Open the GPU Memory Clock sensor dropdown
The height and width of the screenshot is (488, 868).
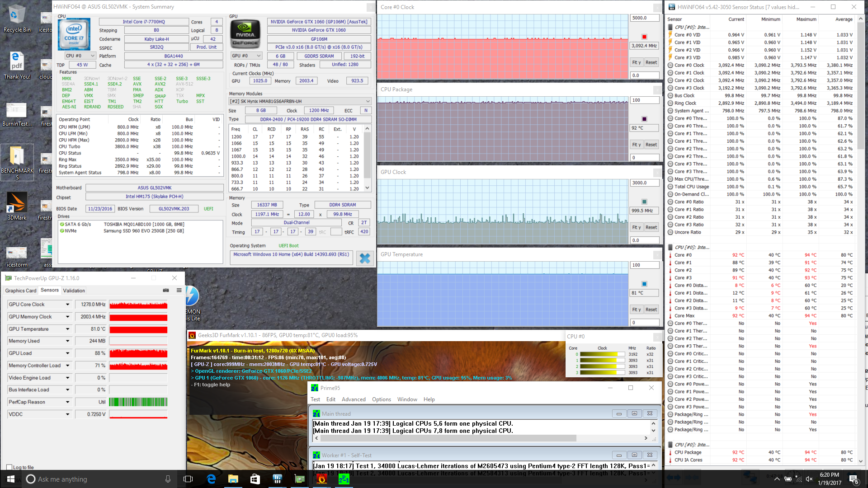(x=68, y=317)
